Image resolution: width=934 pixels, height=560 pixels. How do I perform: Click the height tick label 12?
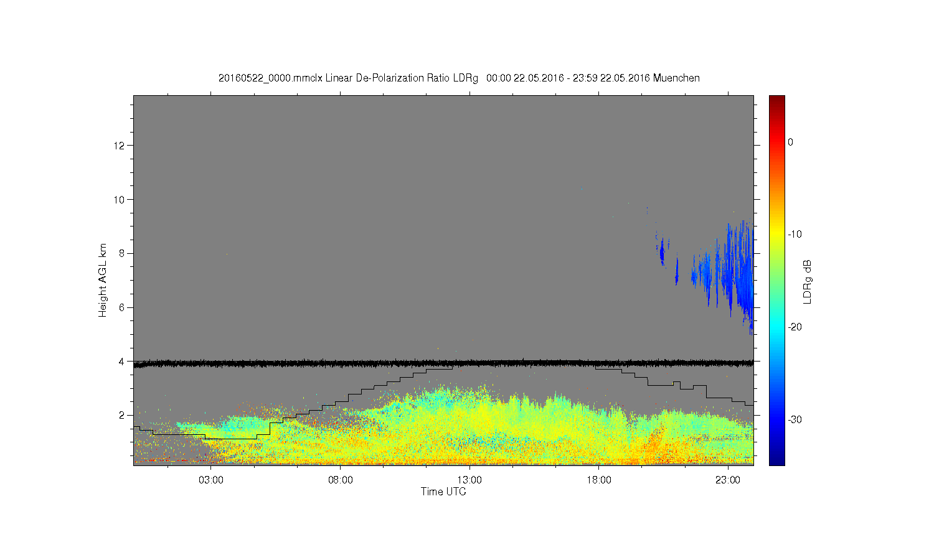click(120, 146)
